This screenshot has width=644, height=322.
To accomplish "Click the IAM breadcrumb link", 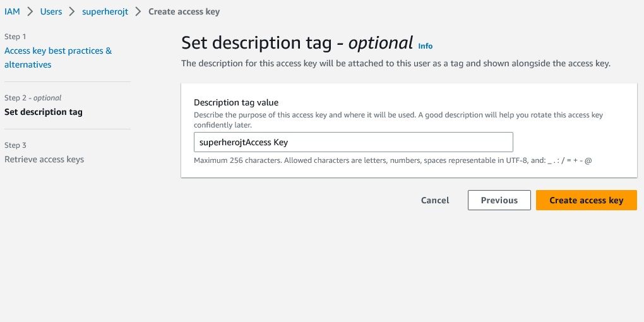I will coord(12,11).
